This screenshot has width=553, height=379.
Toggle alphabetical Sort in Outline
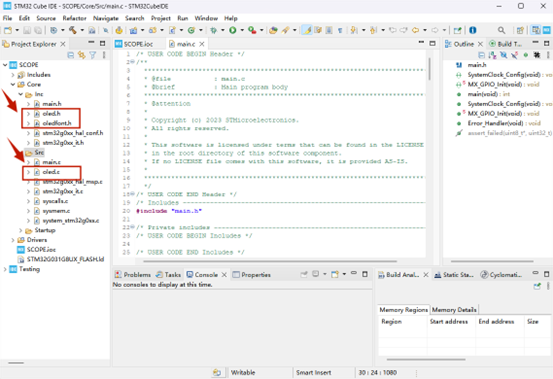click(492, 55)
